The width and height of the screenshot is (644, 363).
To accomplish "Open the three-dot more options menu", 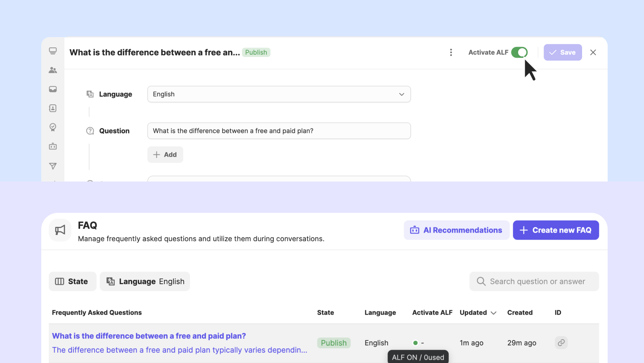I will pos(451,52).
